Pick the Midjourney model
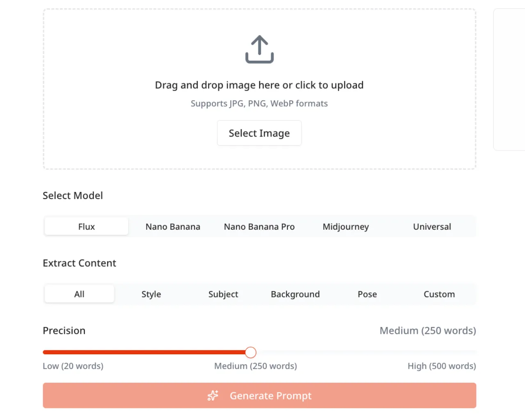Screen dimensions: 525x420 click(346, 226)
